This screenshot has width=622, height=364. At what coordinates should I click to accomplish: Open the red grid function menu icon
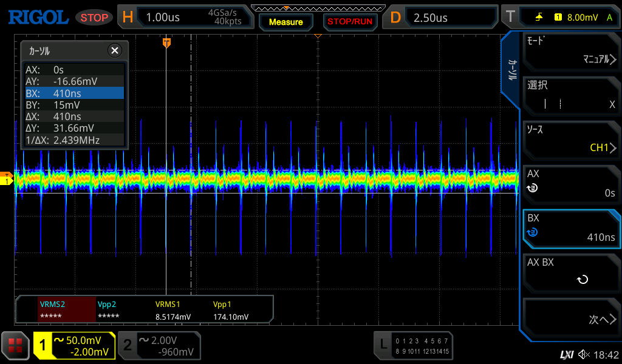coord(15,346)
